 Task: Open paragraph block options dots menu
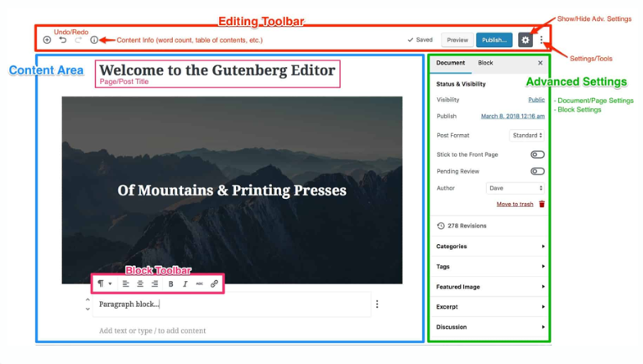click(x=377, y=304)
